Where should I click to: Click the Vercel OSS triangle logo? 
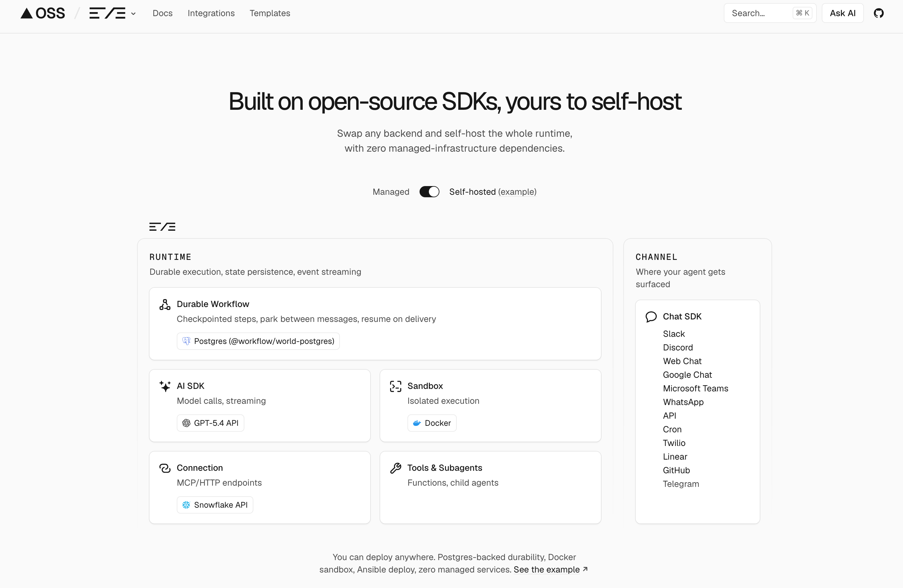click(x=42, y=13)
